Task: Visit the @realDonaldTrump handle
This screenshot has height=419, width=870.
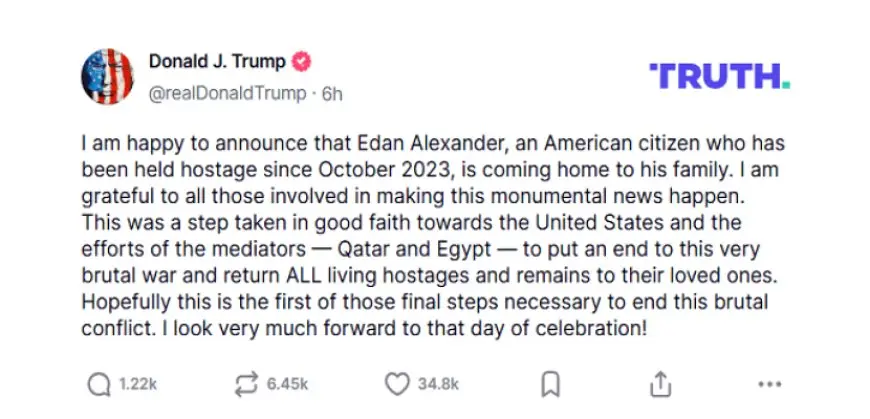Action: pyautogui.click(x=227, y=94)
